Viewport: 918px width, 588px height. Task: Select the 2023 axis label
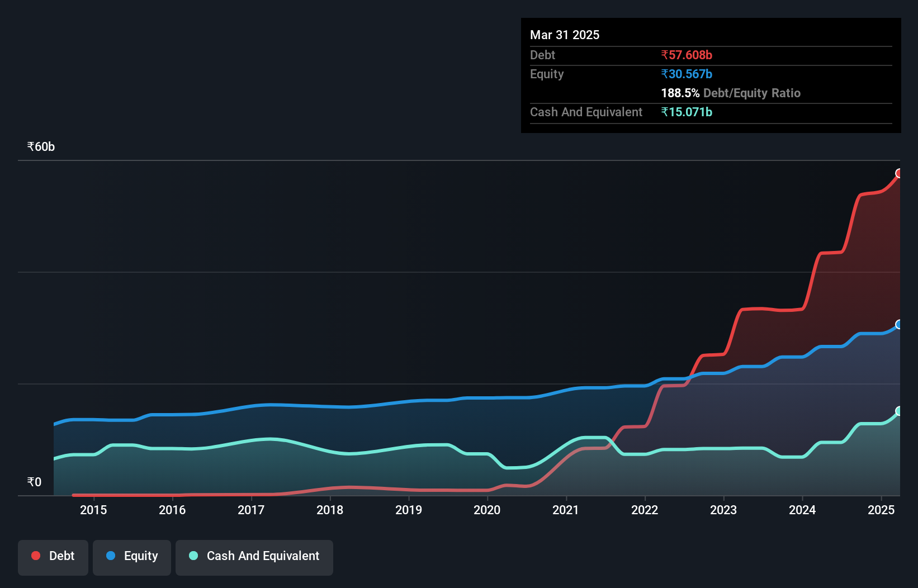point(723,510)
